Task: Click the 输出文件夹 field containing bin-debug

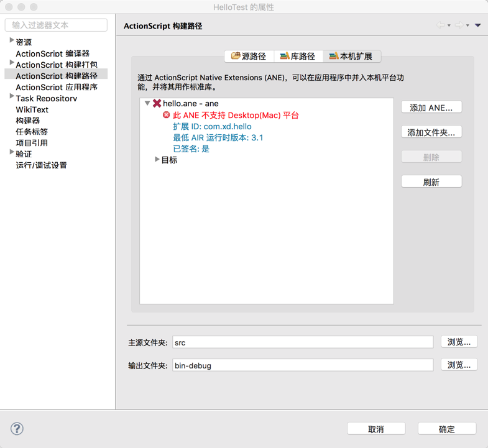Action: click(x=303, y=365)
